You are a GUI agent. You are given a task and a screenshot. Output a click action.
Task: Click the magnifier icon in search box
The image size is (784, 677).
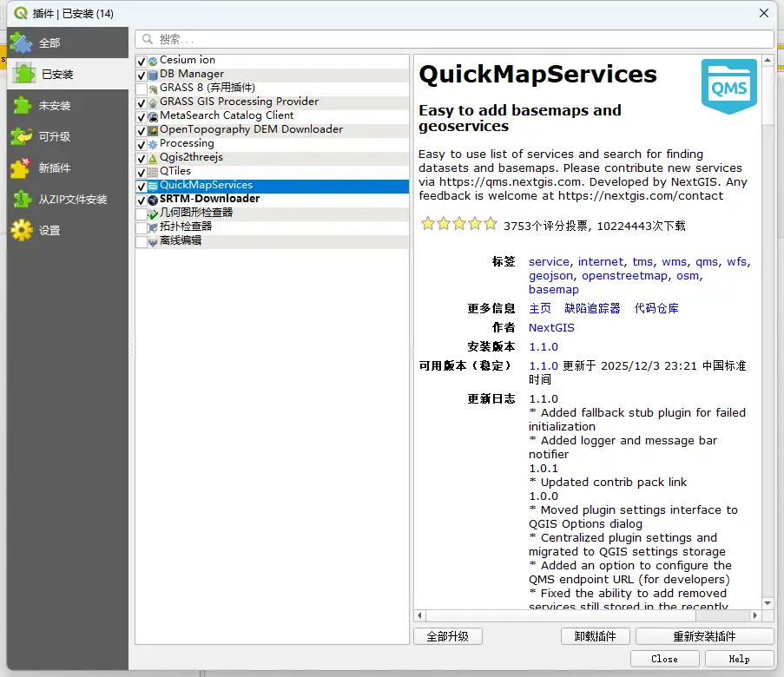pos(148,39)
